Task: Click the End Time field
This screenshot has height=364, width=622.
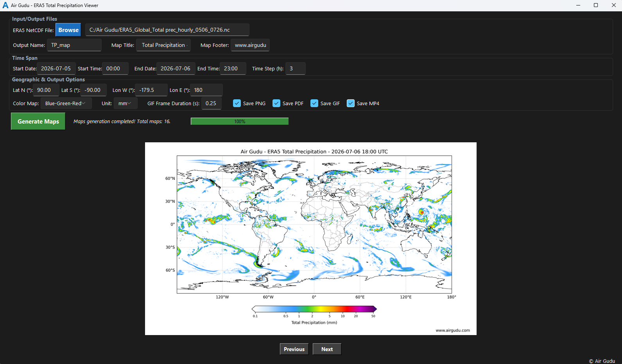Action: [x=233, y=68]
